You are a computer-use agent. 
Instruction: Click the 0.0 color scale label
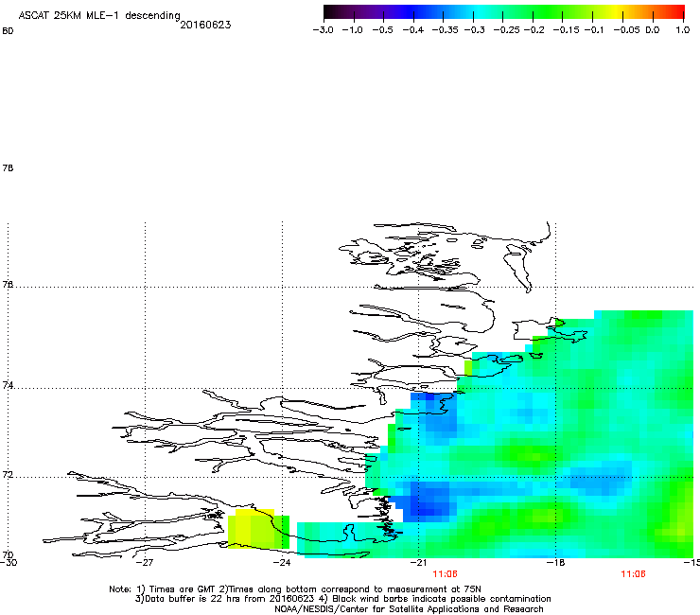click(653, 30)
